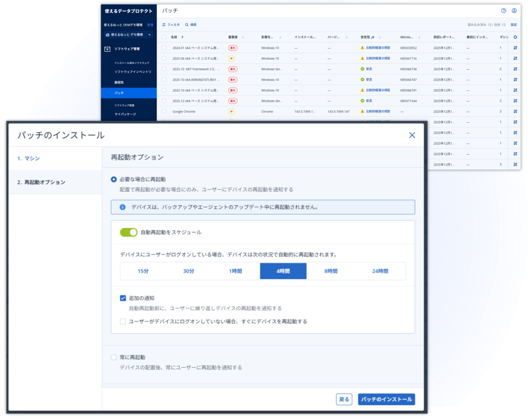This screenshot has height=418, width=532.
Task: Check the select-all checkbox in table header
Action: coord(164,37)
